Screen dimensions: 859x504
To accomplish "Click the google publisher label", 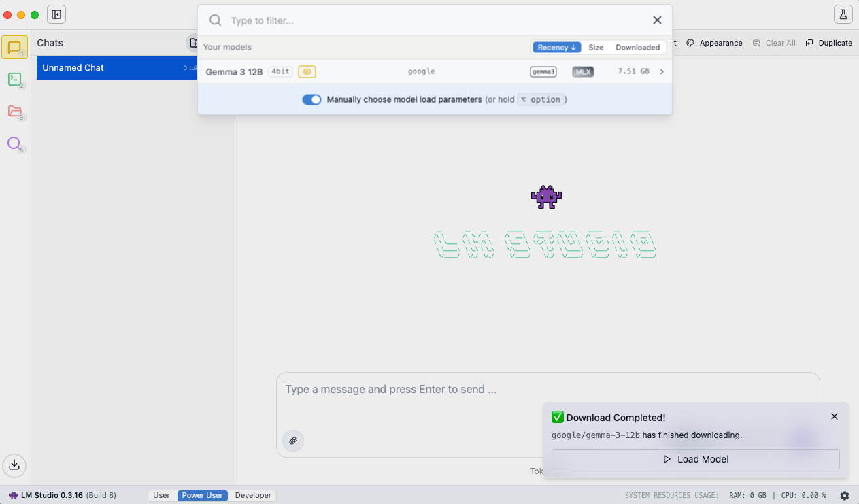I will 422,71.
